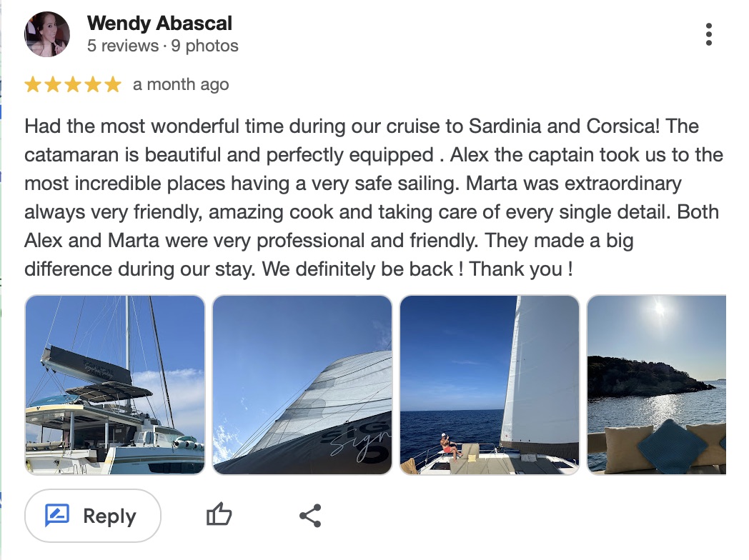View the close-up sail photo thumbnail
Viewport: 749px width, 560px height.
click(302, 385)
